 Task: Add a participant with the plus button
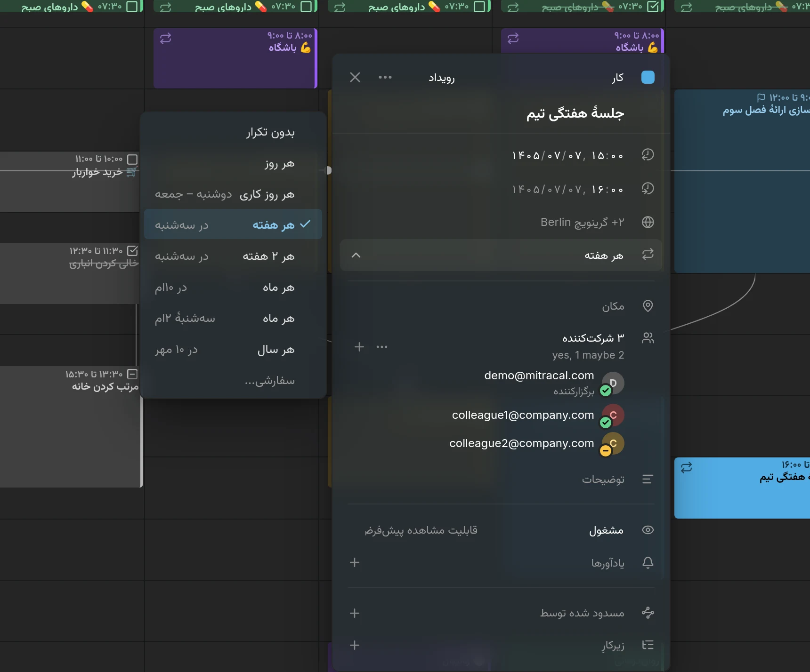[x=359, y=347]
